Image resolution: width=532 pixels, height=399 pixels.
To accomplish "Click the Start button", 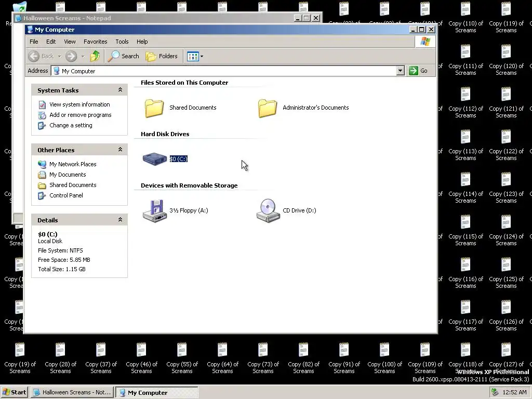I will tap(14, 392).
